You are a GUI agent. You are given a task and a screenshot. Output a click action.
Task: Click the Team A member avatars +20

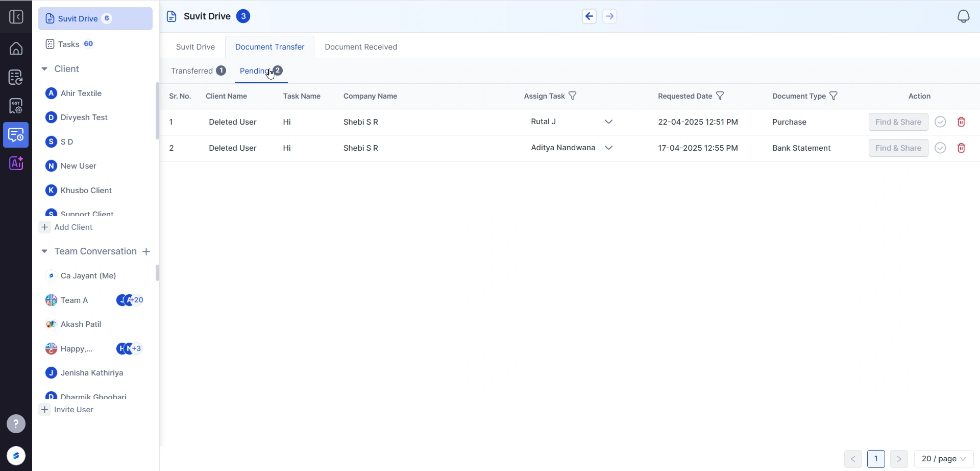(x=130, y=300)
